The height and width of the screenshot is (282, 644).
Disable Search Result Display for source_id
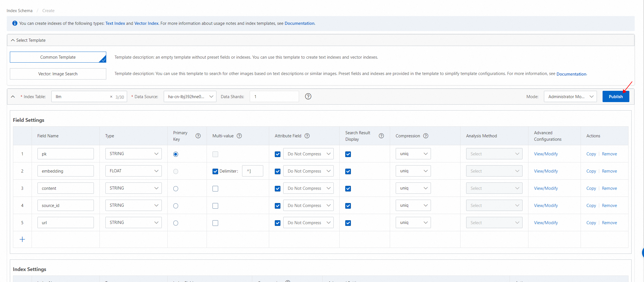pos(348,206)
